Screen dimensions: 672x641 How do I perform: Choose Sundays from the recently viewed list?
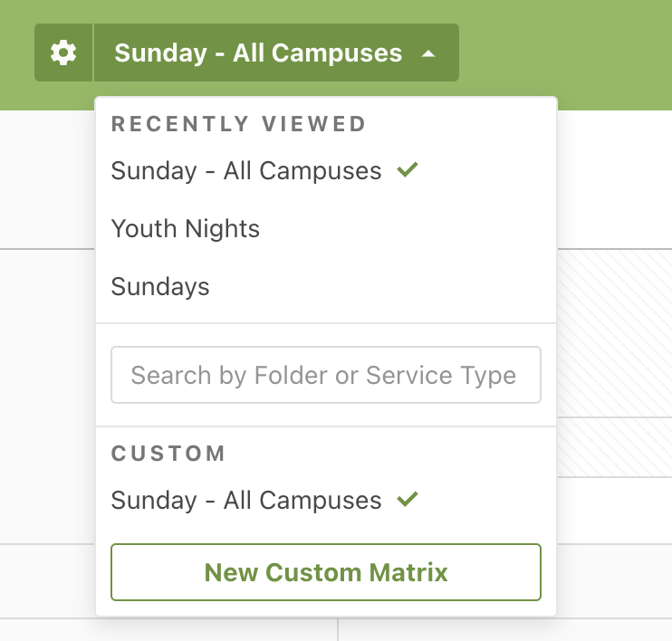(x=160, y=287)
